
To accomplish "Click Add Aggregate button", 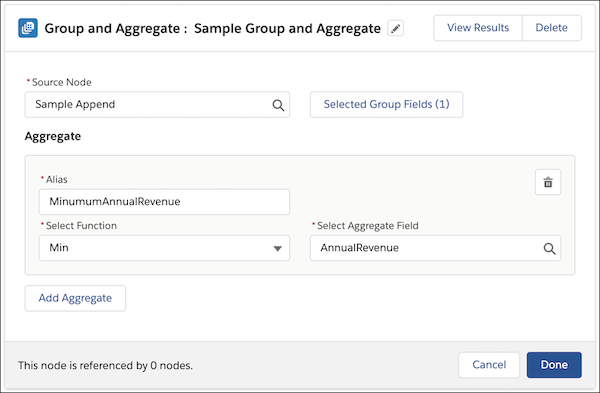I will coord(75,298).
